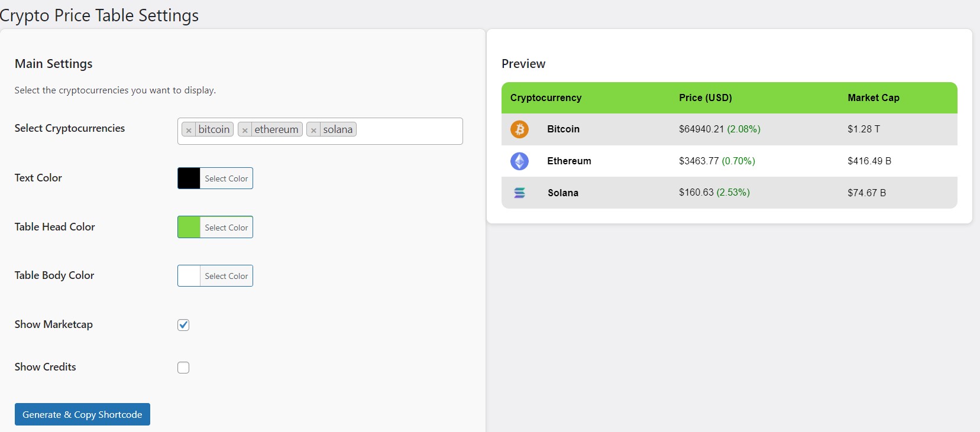
Task: Uncheck the Show Marketcap checkbox
Action: 183,325
